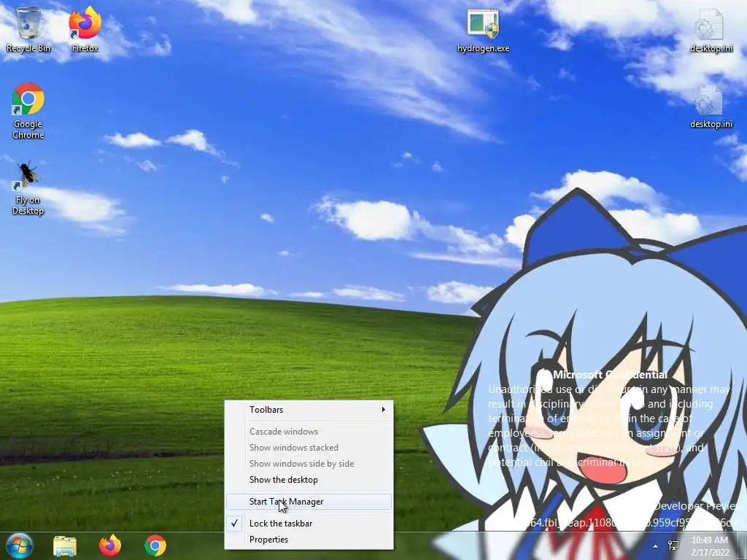Open the Recycle Bin desktop icon
747x560 pixels.
click(x=28, y=29)
